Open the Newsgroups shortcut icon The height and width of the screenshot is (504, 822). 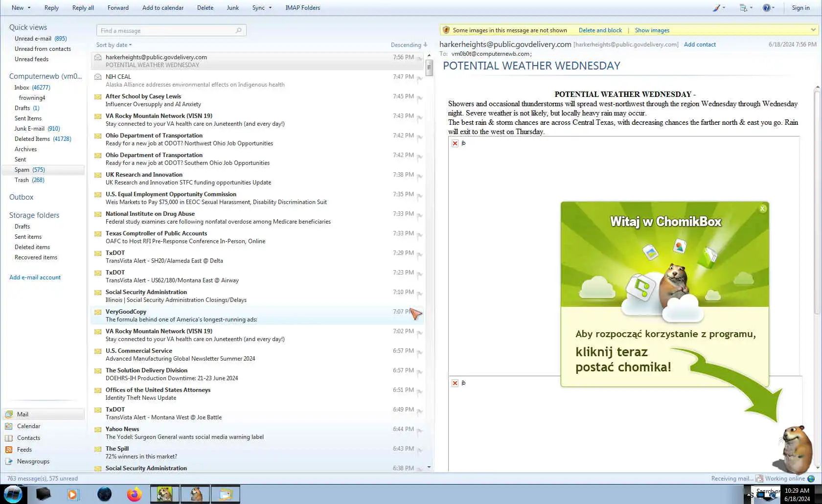(9, 461)
